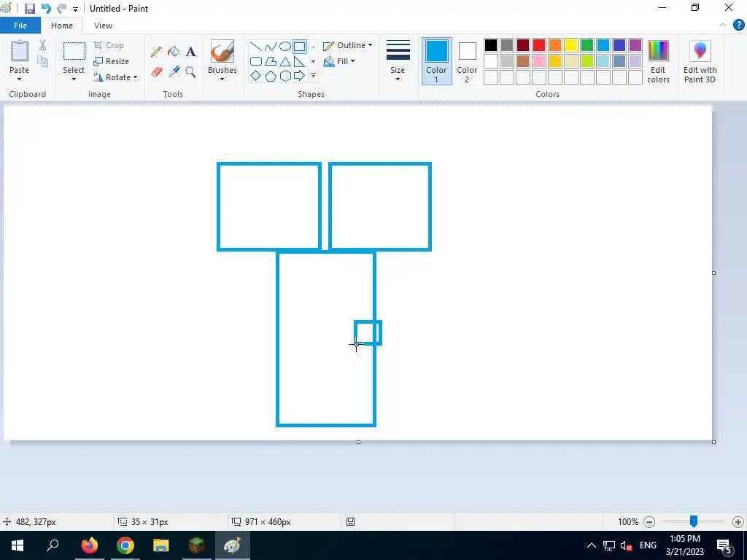
Task: Click the Paste clipboard icon
Action: coord(20,51)
